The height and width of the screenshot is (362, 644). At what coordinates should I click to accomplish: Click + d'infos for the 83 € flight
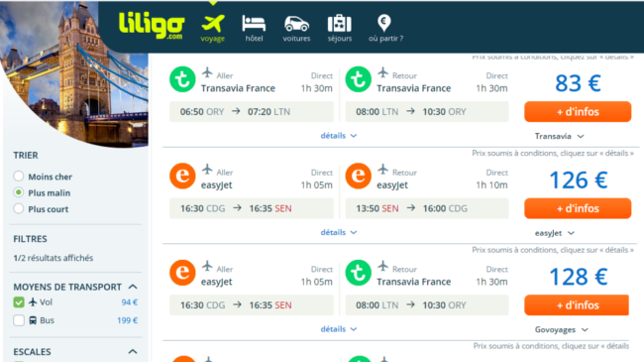[578, 111]
